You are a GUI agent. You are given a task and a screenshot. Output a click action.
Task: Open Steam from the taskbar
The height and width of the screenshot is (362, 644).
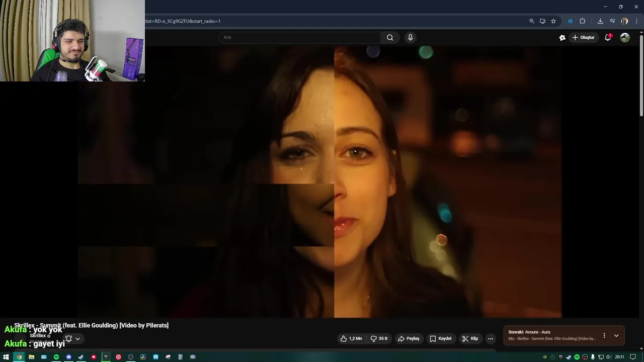81,357
